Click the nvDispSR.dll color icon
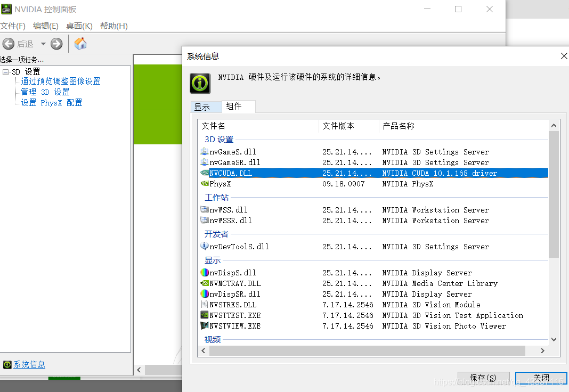569x392 pixels. coord(205,293)
